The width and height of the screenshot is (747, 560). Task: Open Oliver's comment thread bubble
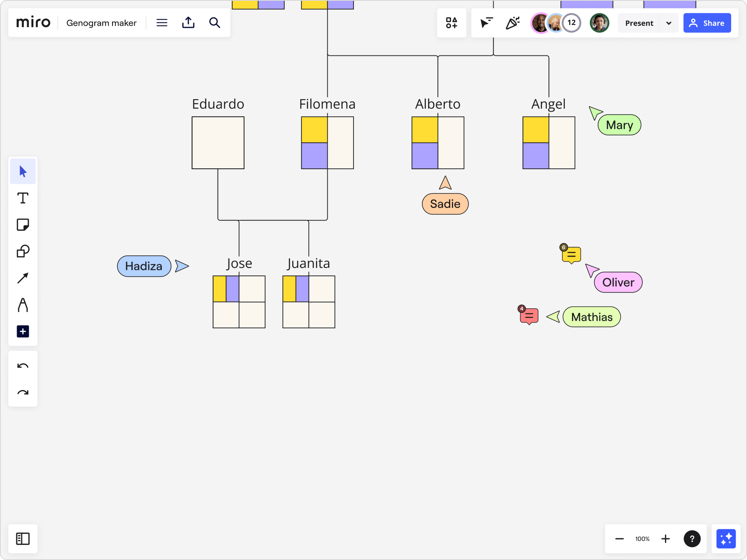click(x=571, y=255)
